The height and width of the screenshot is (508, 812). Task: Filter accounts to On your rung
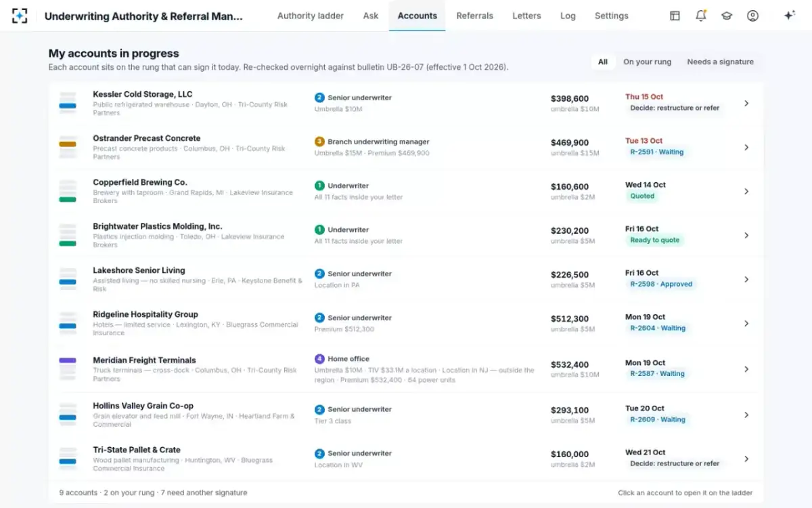tap(648, 62)
